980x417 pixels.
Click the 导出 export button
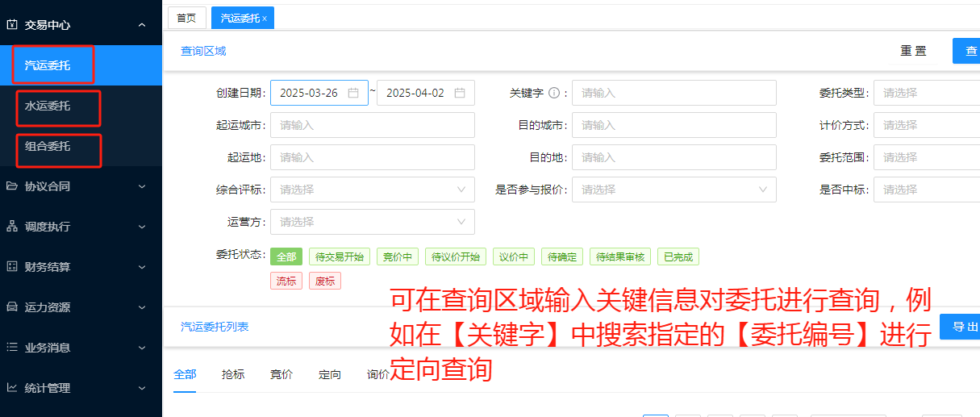point(961,327)
